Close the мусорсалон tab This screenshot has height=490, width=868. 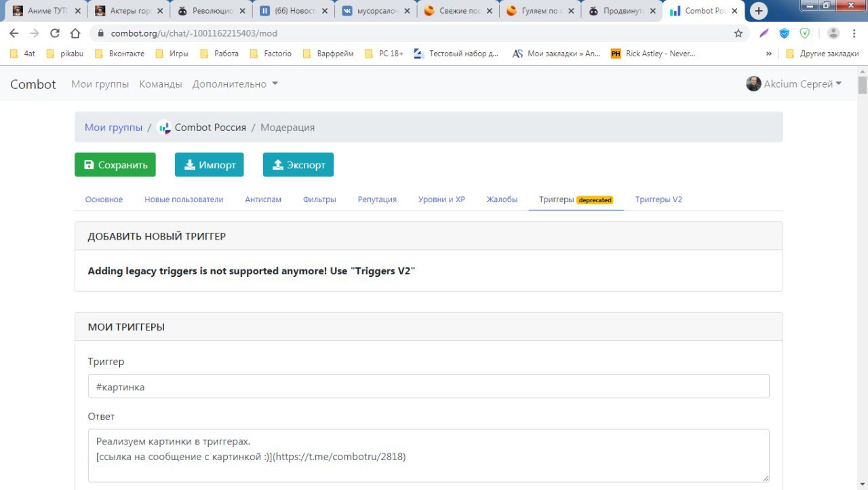point(407,11)
